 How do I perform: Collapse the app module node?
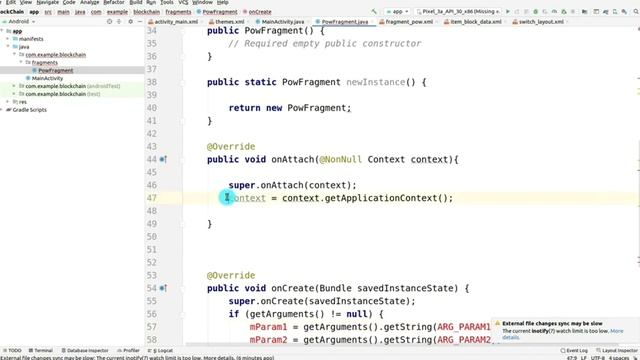[2, 31]
